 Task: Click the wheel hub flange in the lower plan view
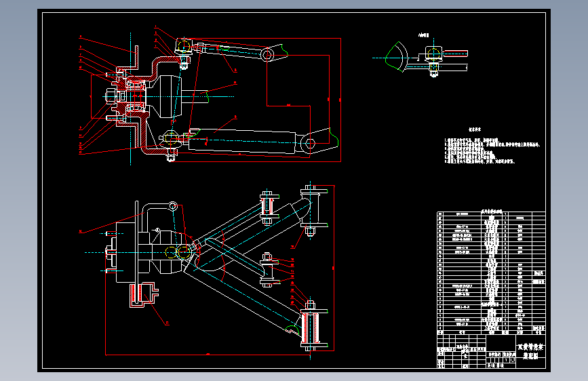125,252
